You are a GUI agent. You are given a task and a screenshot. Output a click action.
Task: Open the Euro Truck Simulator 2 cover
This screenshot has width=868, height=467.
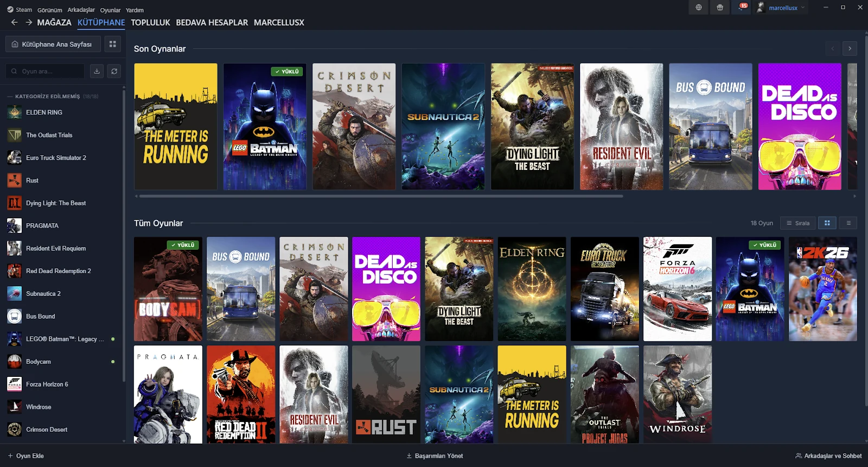(x=605, y=289)
